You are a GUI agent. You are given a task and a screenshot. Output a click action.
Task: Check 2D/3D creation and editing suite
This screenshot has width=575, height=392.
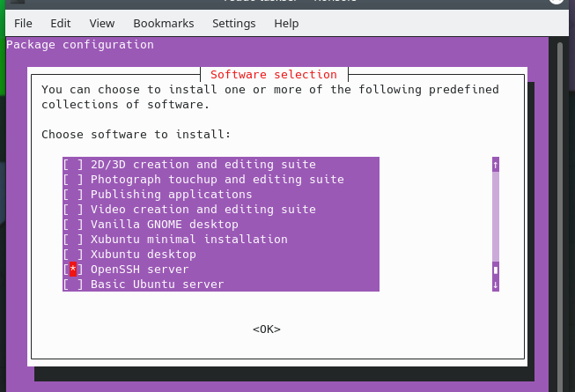73,165
